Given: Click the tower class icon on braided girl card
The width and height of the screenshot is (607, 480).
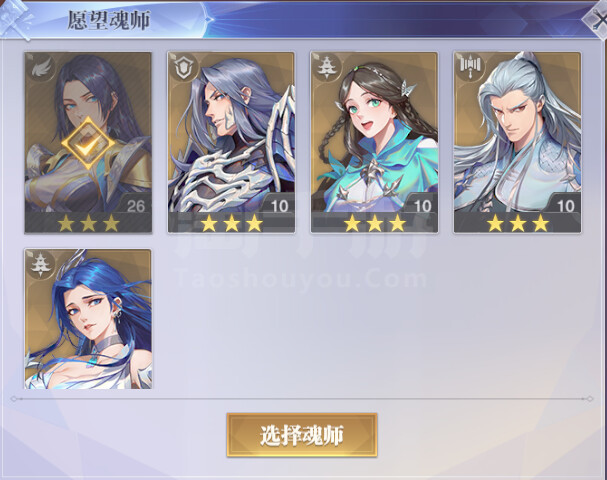Looking at the screenshot, I should tap(326, 68).
